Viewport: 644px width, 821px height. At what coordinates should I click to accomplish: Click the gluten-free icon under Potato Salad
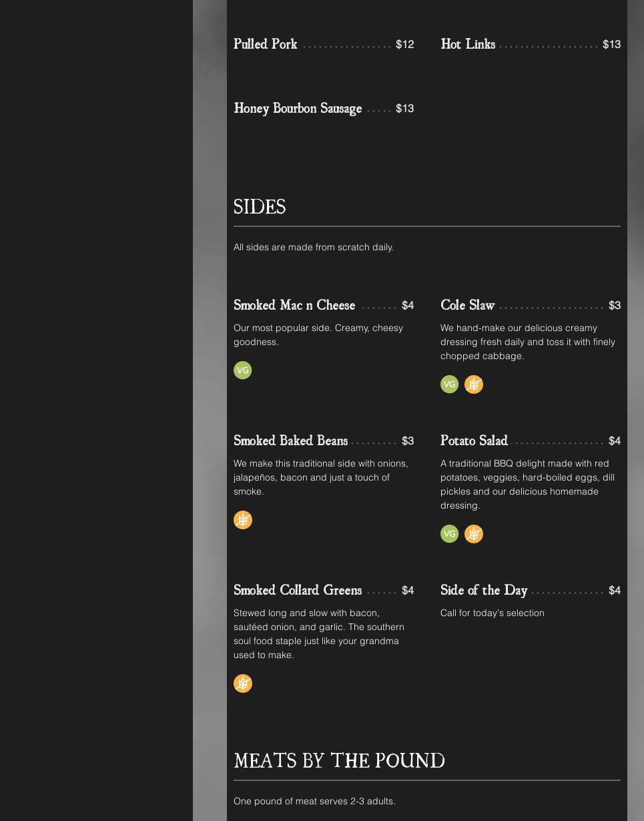pyautogui.click(x=473, y=534)
